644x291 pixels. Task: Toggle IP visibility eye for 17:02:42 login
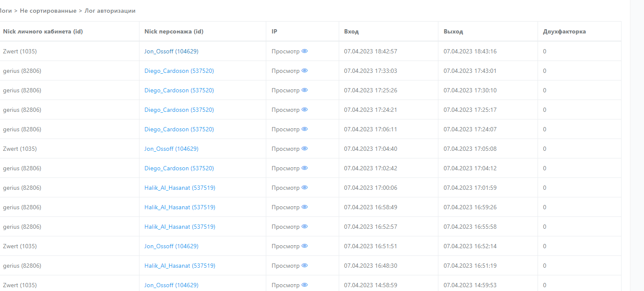click(304, 168)
